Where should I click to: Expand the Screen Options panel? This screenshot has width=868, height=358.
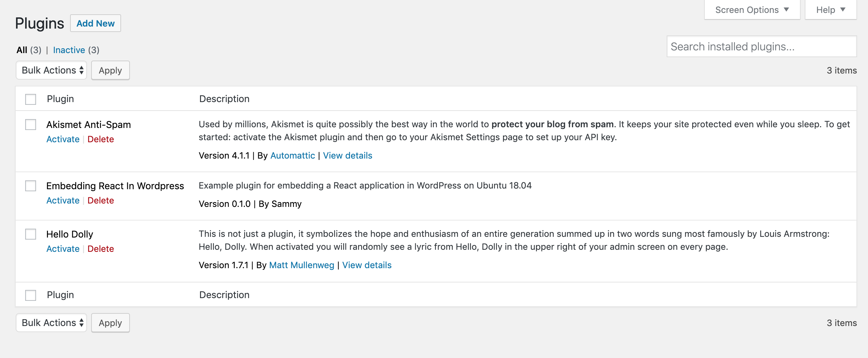pyautogui.click(x=752, y=10)
